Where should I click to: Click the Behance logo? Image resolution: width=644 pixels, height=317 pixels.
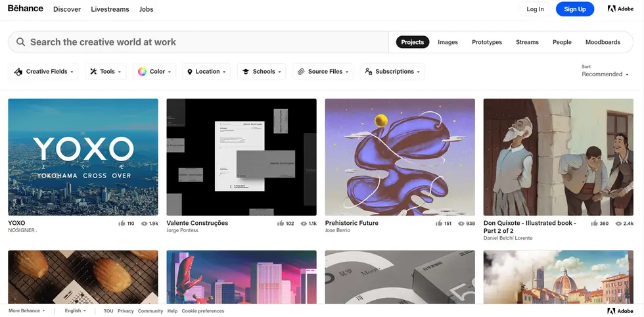point(26,9)
